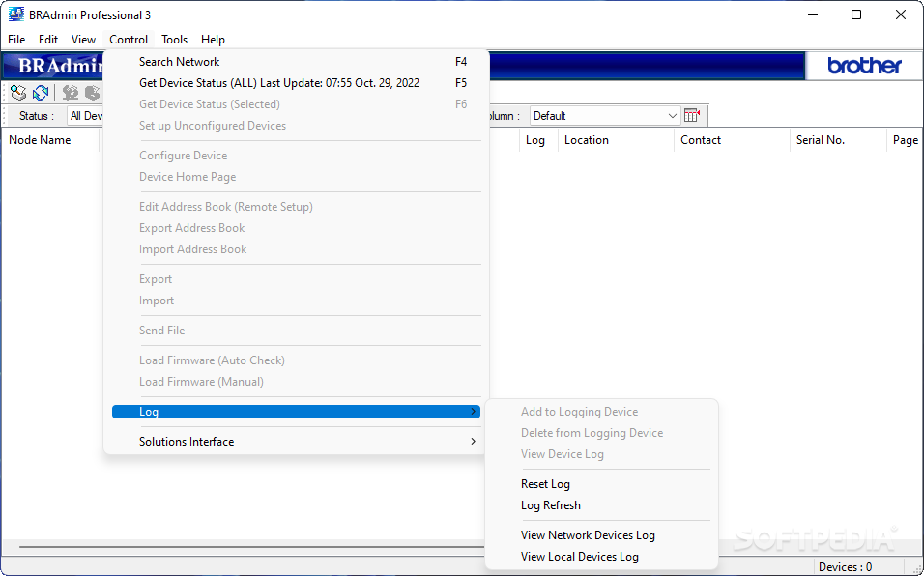Click the fourth grayed toolbar icon beside Control menu
The image size is (924, 576).
[93, 93]
